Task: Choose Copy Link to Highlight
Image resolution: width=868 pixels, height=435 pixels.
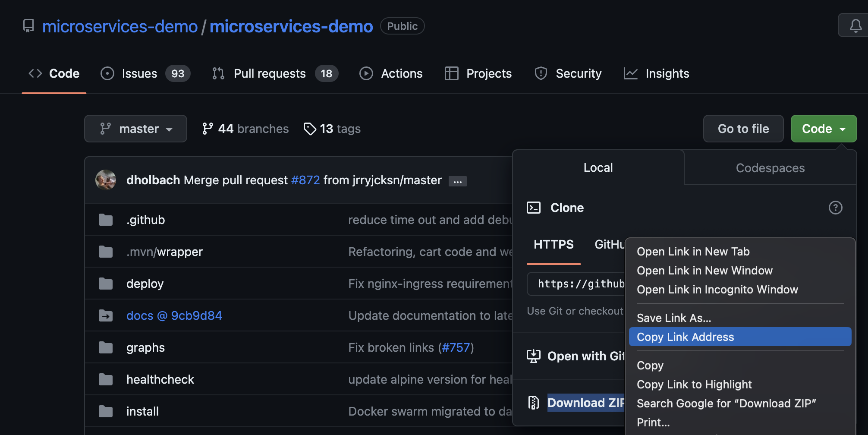Action: (740, 385)
